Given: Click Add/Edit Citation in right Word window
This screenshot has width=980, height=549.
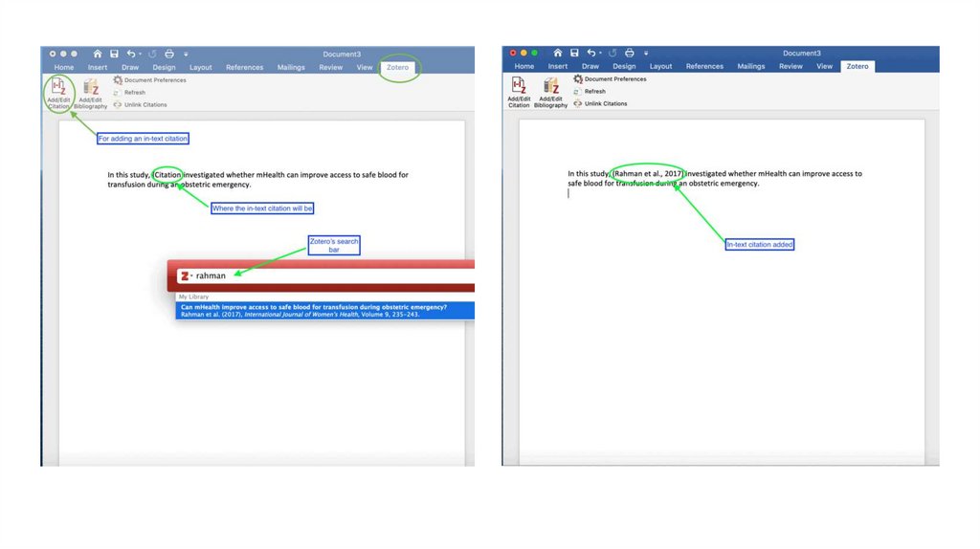Looking at the screenshot, I should 519,93.
